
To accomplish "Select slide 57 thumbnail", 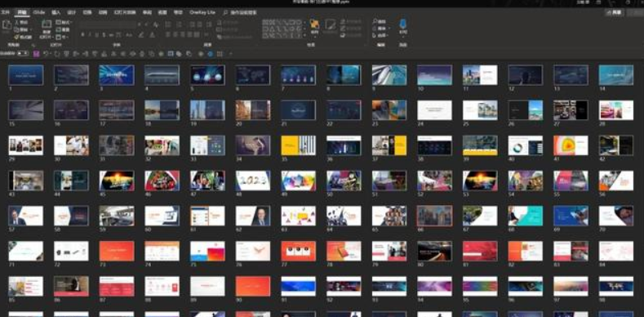I will (26, 216).
